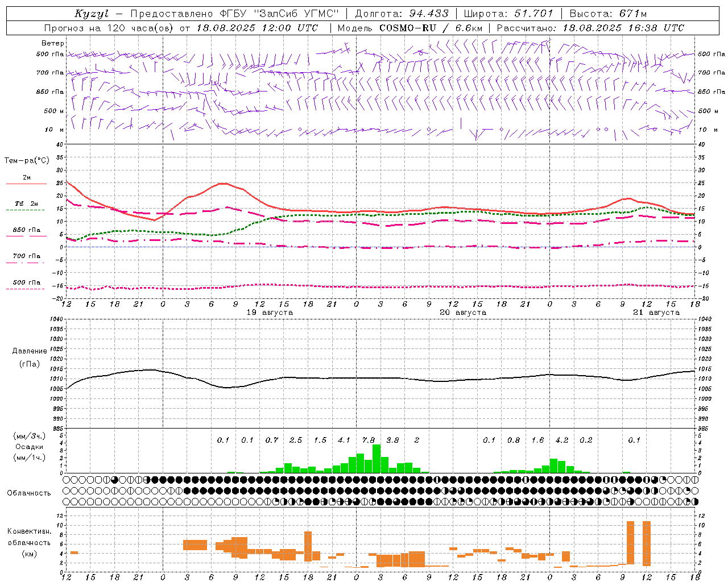Click the "Td 2м" dew point legend entry
This screenshot has height=582, width=728.
[x=26, y=203]
